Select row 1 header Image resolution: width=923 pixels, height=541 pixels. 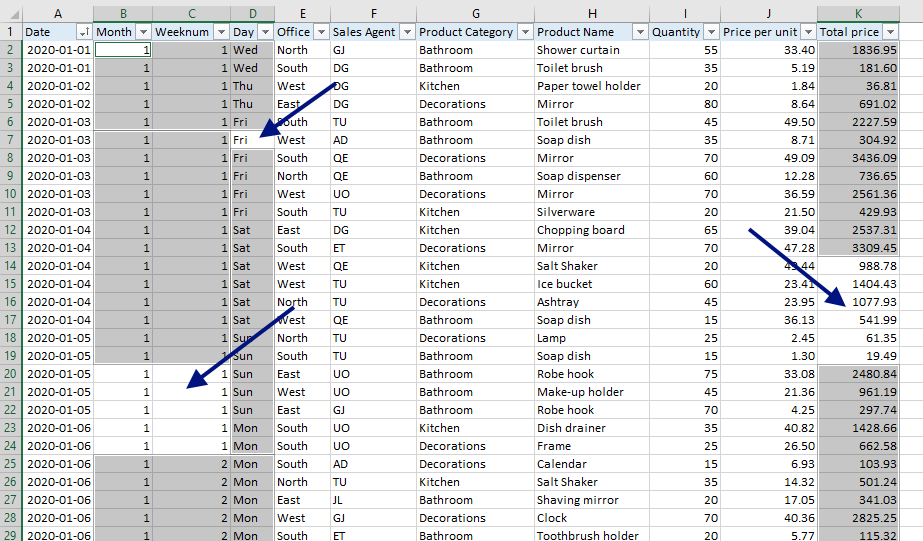click(x=11, y=32)
